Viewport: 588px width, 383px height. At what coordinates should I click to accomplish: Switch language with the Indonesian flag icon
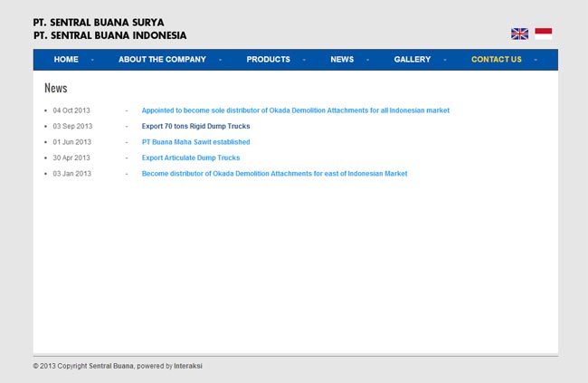click(x=544, y=34)
